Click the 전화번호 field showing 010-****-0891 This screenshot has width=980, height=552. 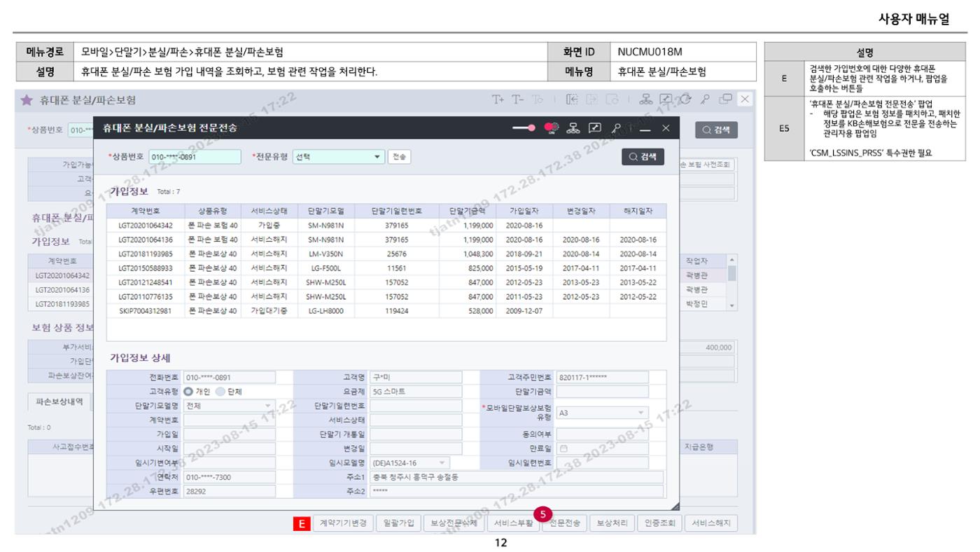[x=230, y=376]
